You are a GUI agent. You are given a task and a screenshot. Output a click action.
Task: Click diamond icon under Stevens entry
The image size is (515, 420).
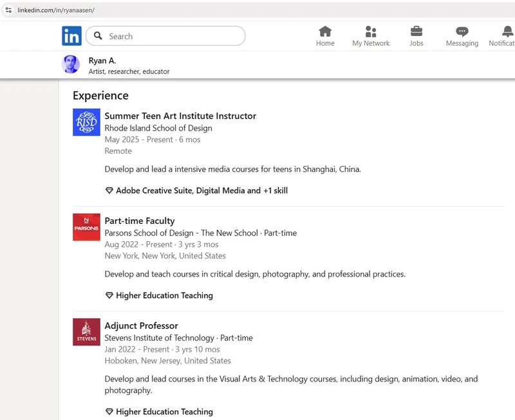109,412
